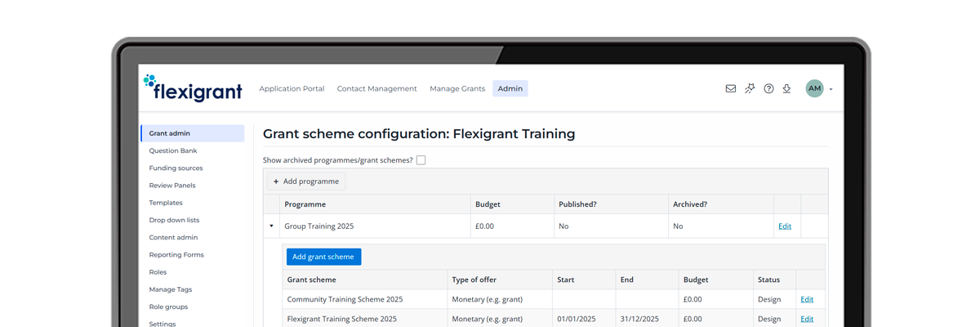Click the download icon in header
The image size is (980, 327).
coord(786,89)
